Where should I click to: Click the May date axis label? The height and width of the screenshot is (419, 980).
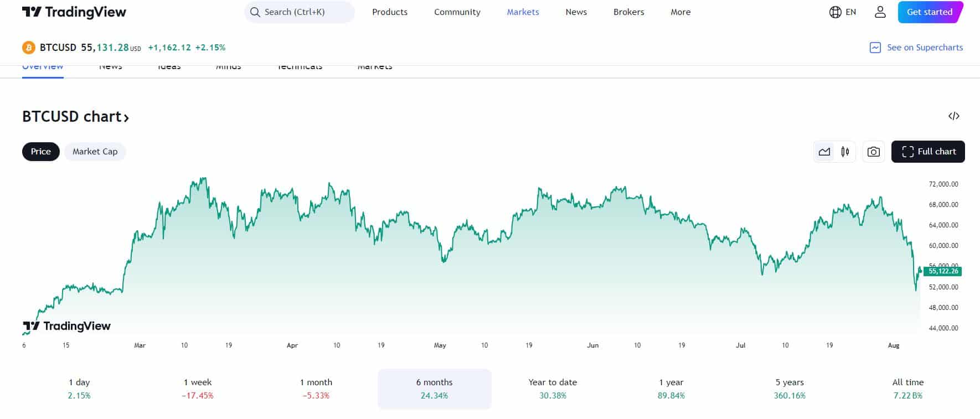440,345
